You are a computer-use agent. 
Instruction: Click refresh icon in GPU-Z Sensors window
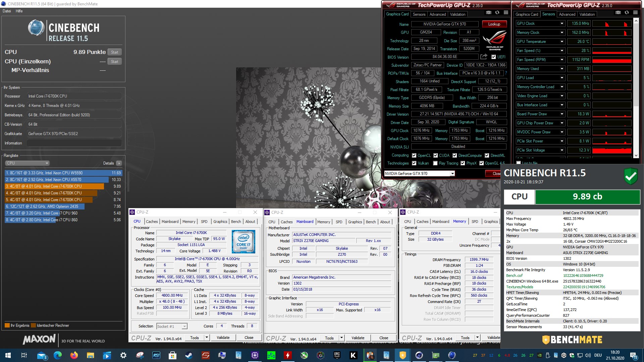[627, 13]
